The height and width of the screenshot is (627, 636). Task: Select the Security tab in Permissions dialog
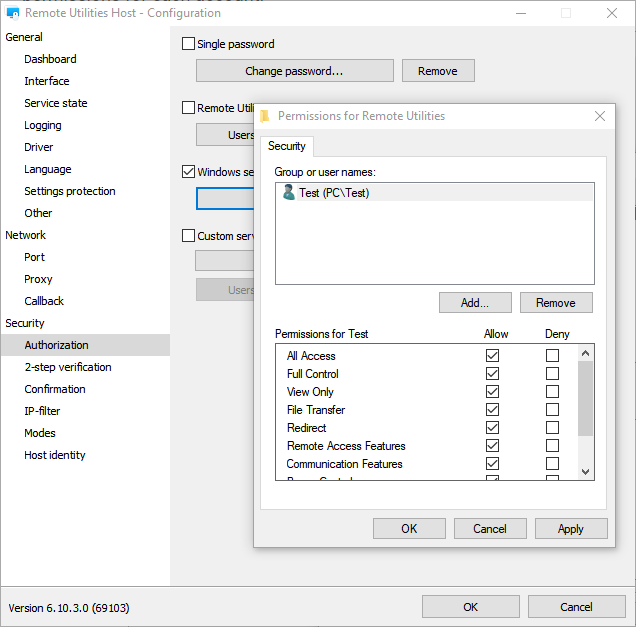pyautogui.click(x=287, y=146)
